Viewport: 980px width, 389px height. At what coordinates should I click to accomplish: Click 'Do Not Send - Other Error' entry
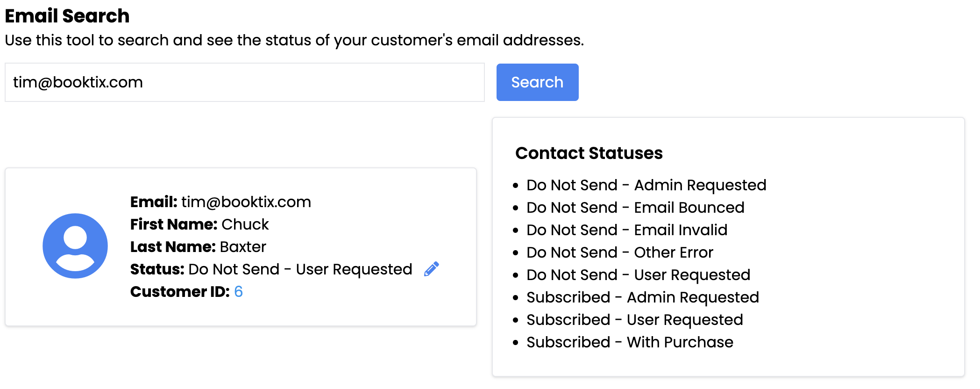[620, 252]
